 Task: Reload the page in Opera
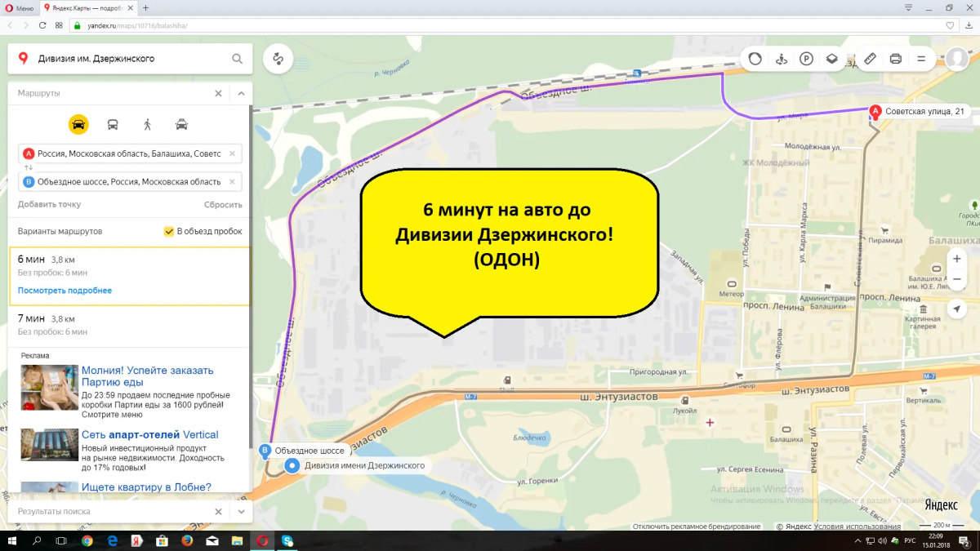pos(42,25)
